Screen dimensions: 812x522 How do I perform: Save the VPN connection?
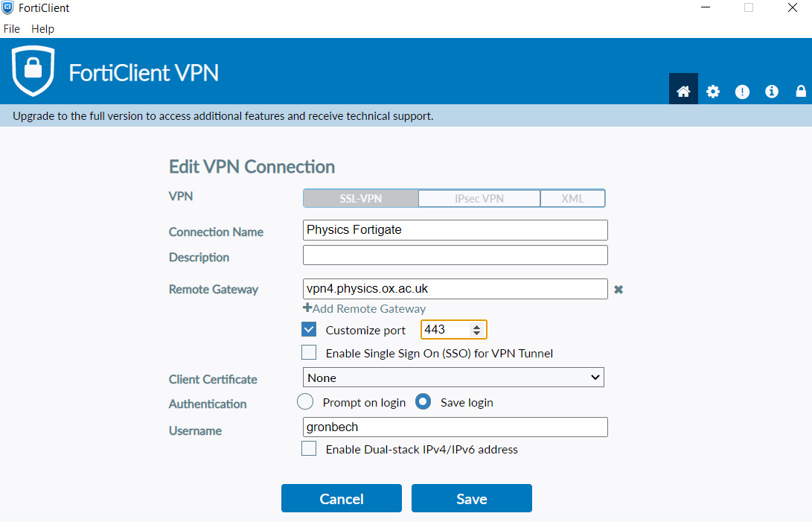(x=471, y=498)
